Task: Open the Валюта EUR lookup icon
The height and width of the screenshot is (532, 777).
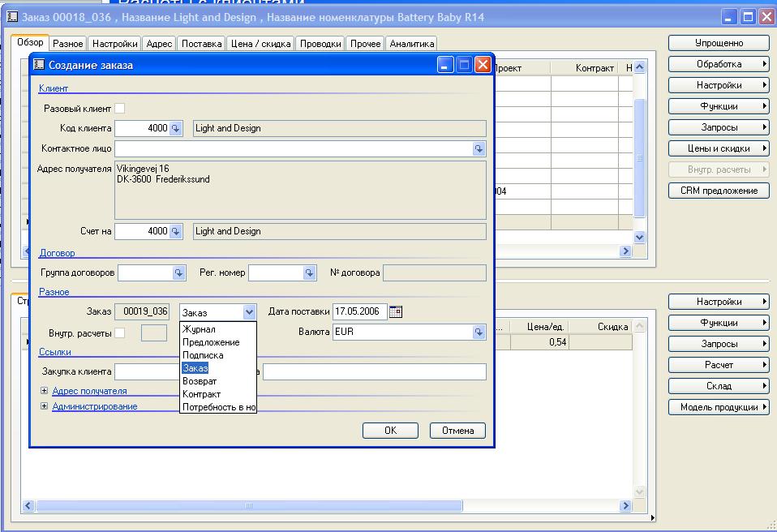Action: tap(479, 332)
